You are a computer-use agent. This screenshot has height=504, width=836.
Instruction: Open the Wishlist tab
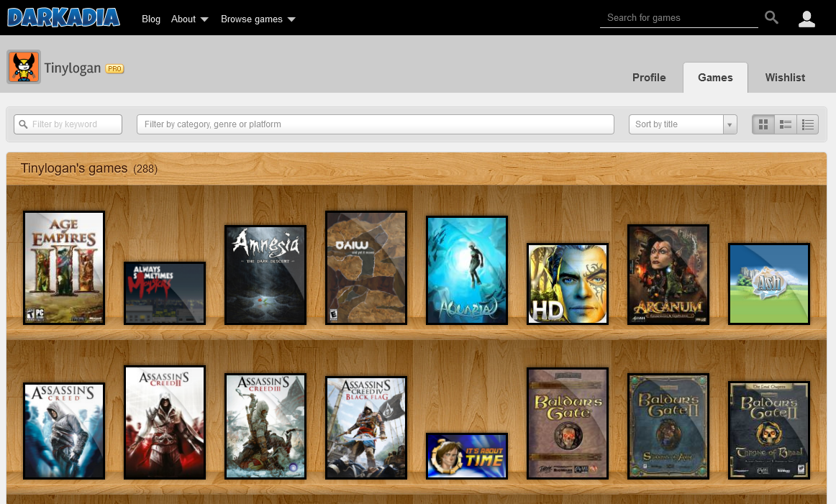click(785, 78)
